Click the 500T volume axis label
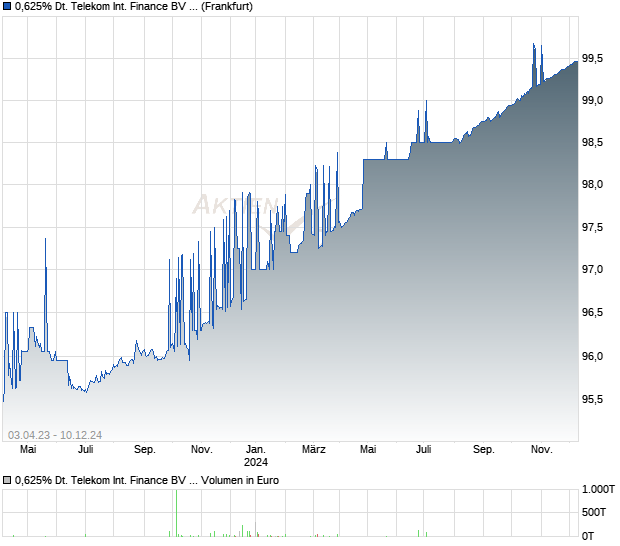620x546 pixels. (x=596, y=514)
